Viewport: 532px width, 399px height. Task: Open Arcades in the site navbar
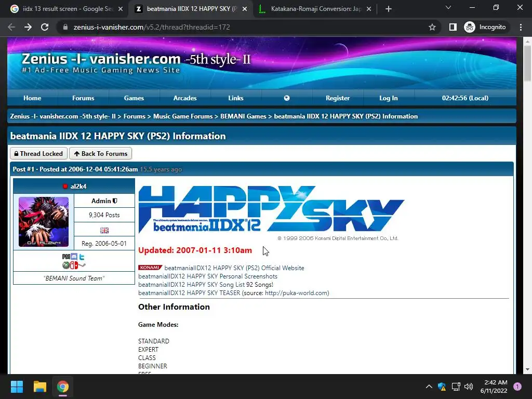[185, 98]
